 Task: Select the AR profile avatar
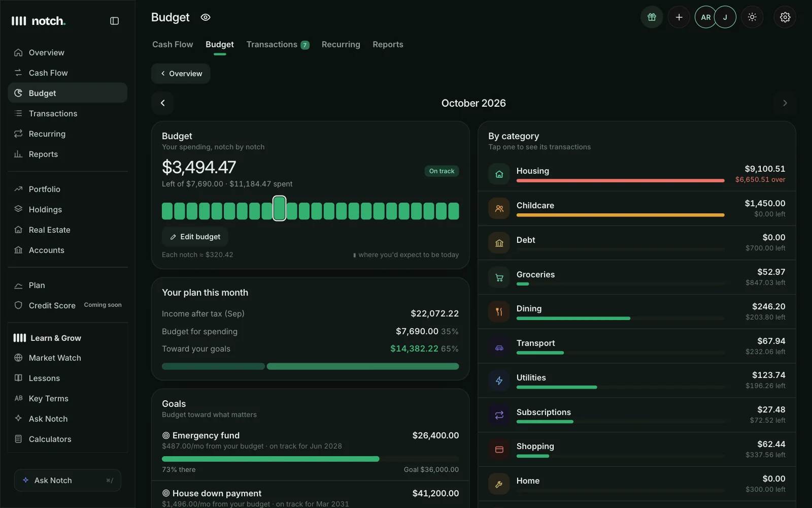(705, 17)
